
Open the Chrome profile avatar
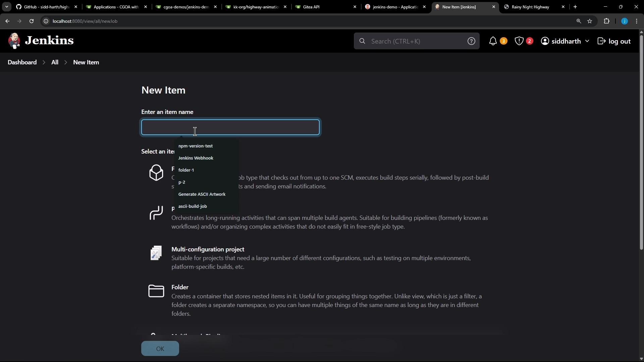pyautogui.click(x=624, y=21)
